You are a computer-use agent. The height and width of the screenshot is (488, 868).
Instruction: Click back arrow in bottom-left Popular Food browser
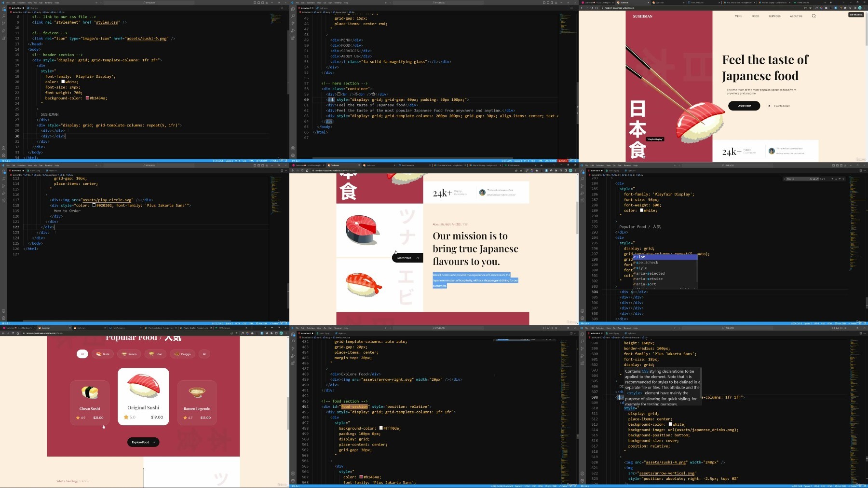[4, 333]
